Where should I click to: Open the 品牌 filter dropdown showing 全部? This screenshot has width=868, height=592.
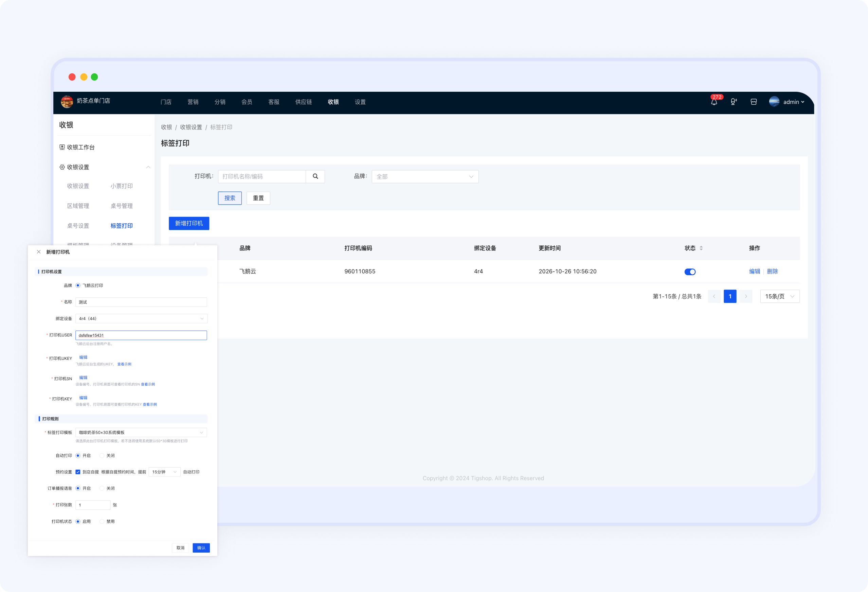[x=425, y=176]
